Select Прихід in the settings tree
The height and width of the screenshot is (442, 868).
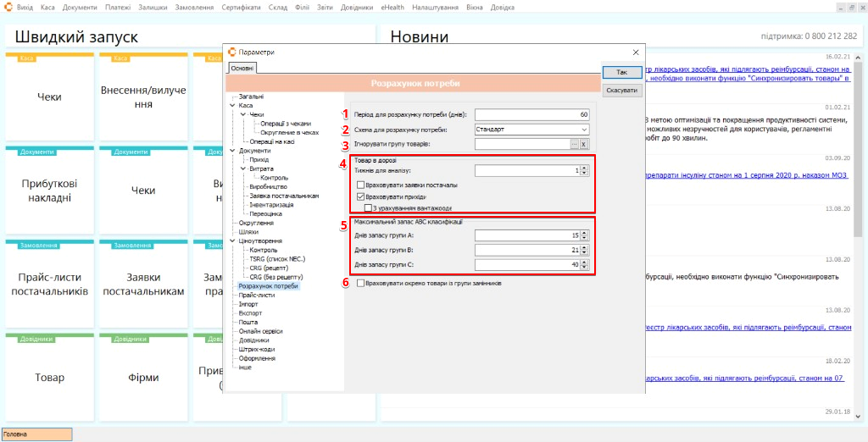pyautogui.click(x=259, y=159)
